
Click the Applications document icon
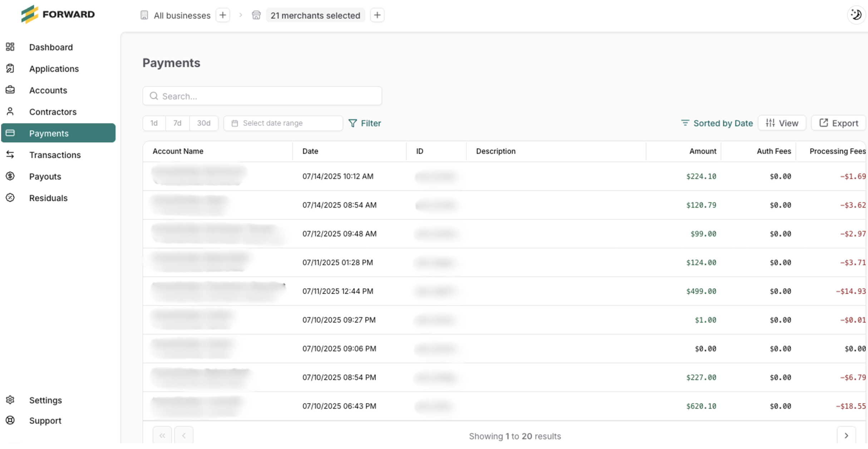click(10, 68)
